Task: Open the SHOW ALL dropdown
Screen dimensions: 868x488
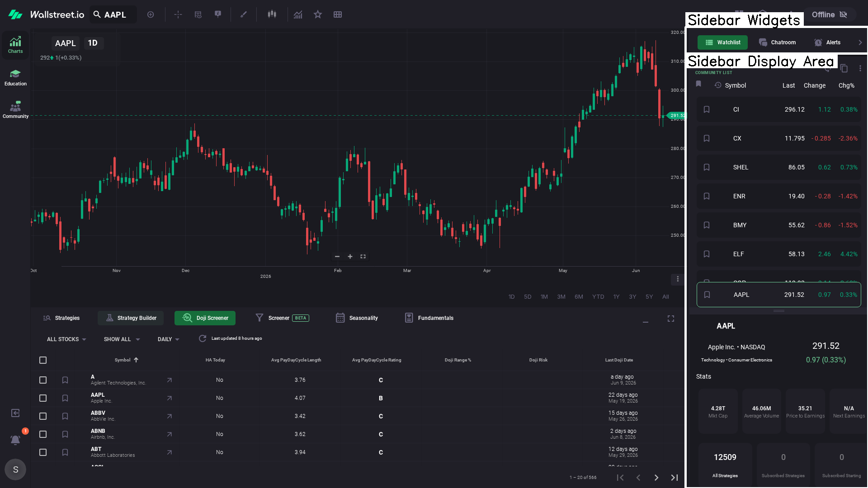Action: pyautogui.click(x=122, y=339)
